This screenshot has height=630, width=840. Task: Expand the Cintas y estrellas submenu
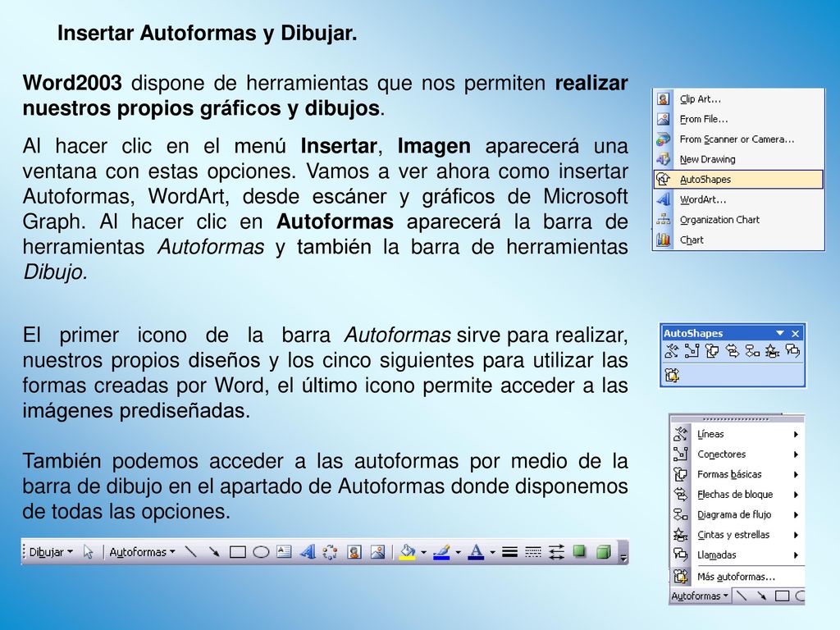[x=737, y=535]
